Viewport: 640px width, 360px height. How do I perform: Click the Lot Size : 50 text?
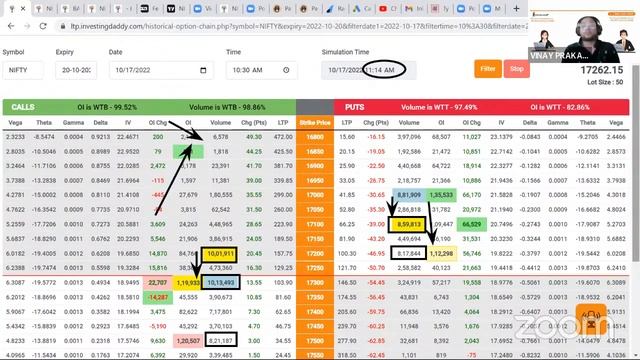tap(605, 82)
